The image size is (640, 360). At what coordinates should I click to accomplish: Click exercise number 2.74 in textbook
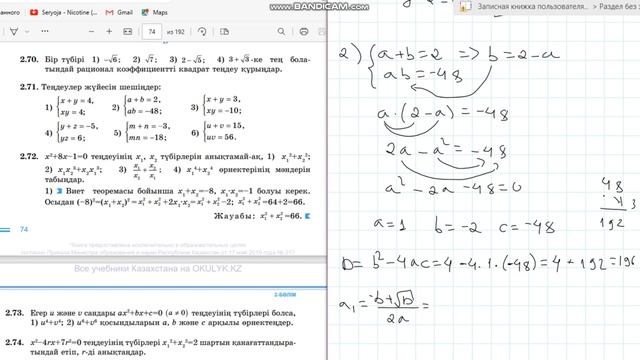point(14,342)
